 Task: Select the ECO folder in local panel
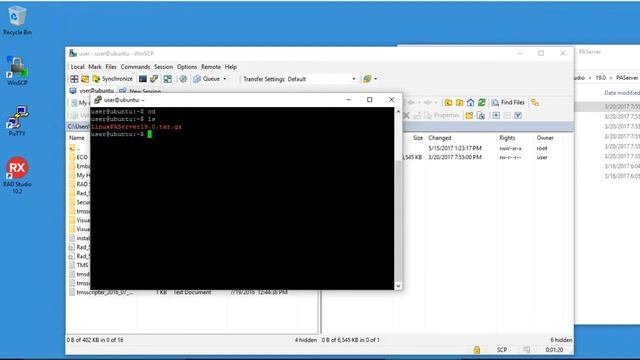point(79,157)
